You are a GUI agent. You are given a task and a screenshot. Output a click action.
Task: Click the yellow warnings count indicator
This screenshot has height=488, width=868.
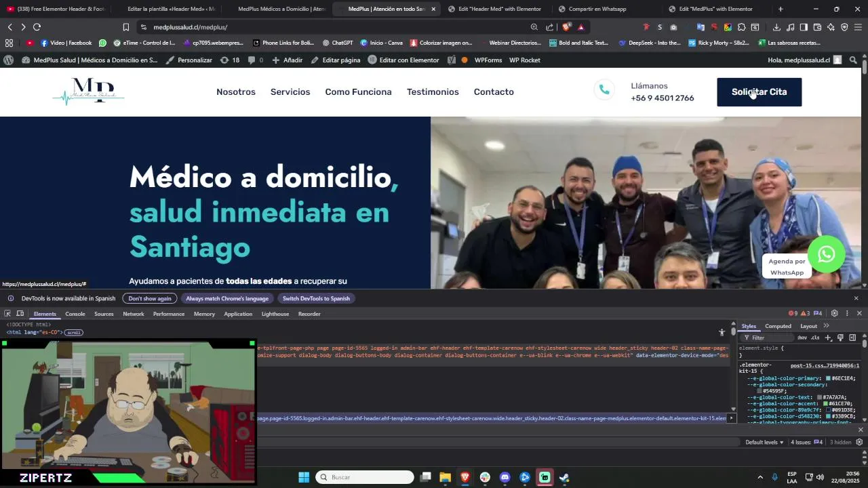point(805,313)
